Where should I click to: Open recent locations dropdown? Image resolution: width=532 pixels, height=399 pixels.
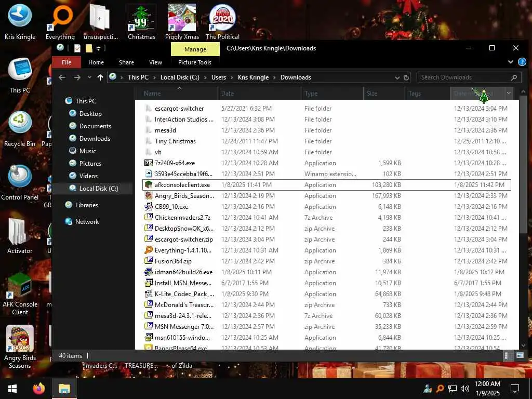[89, 77]
